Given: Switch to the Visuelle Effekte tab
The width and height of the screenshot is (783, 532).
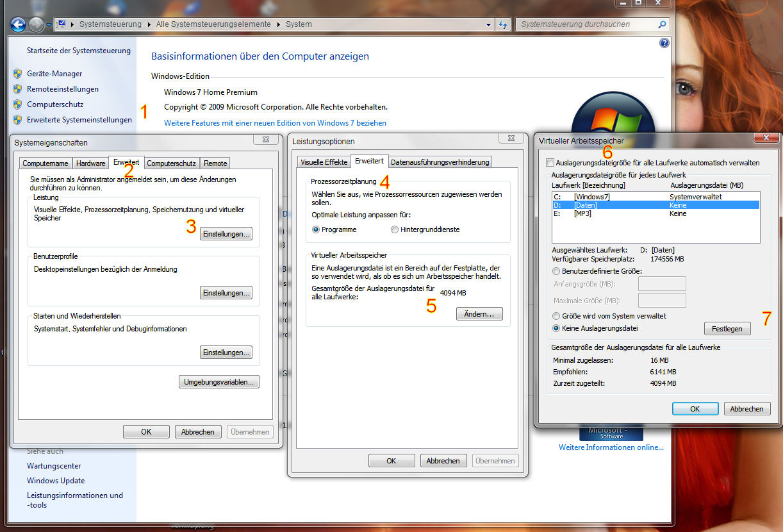Looking at the screenshot, I should pyautogui.click(x=324, y=162).
